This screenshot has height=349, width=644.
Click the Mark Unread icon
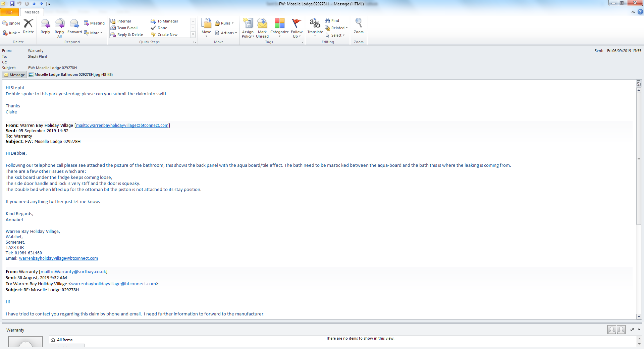[262, 28]
